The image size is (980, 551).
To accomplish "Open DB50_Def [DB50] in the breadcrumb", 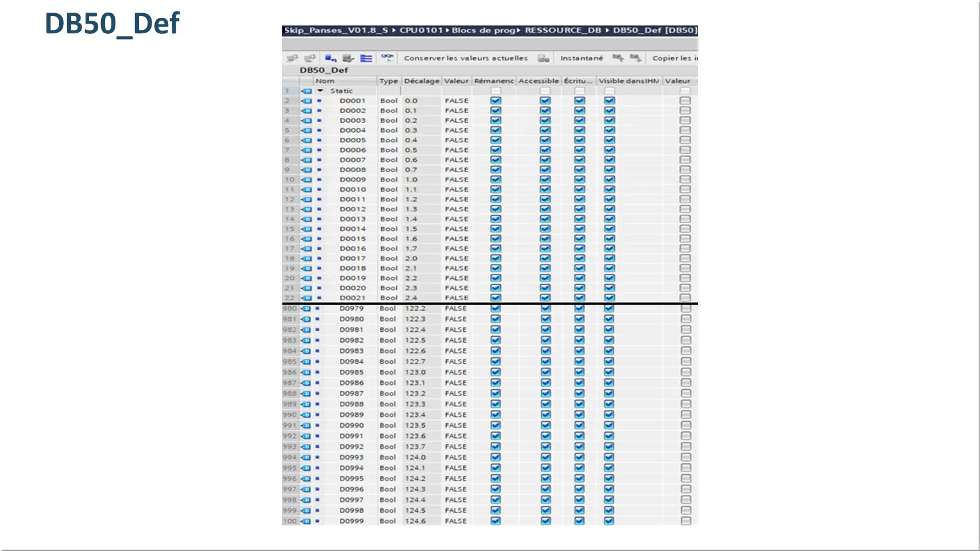I will pos(655,30).
